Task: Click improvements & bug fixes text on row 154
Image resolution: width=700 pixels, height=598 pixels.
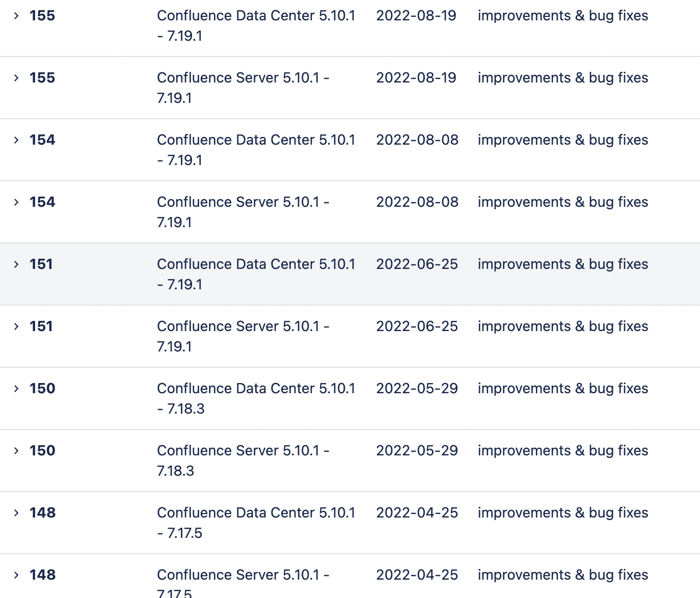Action: click(562, 140)
